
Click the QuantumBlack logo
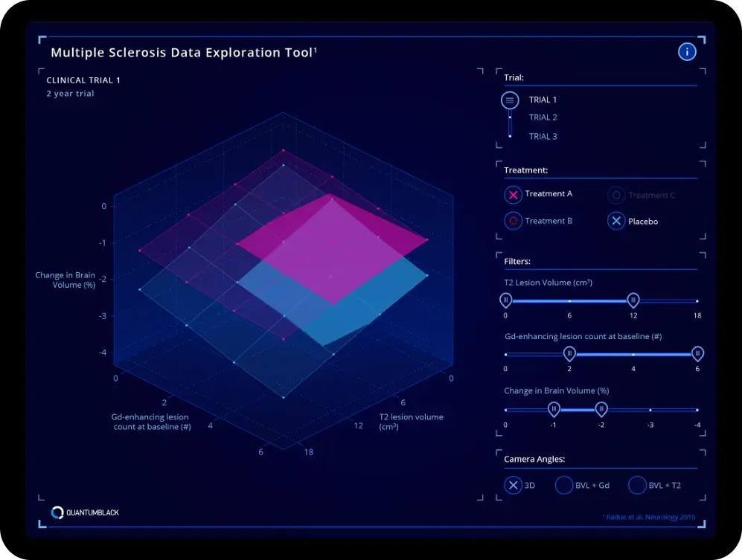[x=85, y=512]
